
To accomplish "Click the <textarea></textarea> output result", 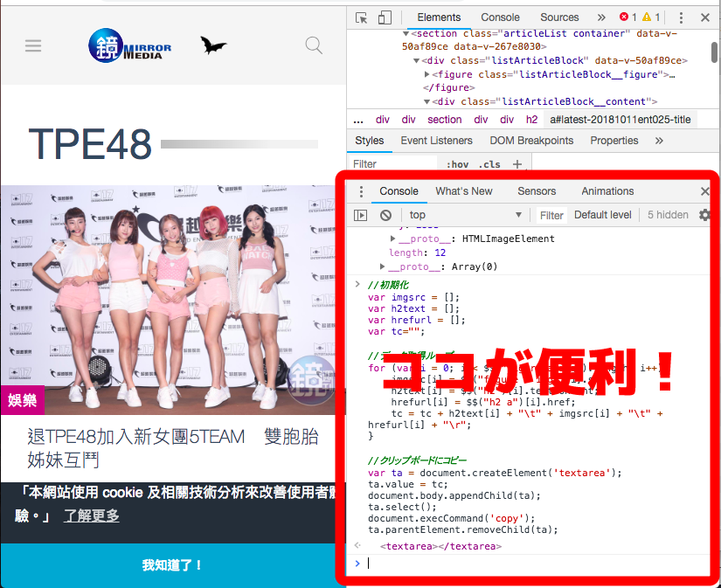I will click(x=440, y=546).
